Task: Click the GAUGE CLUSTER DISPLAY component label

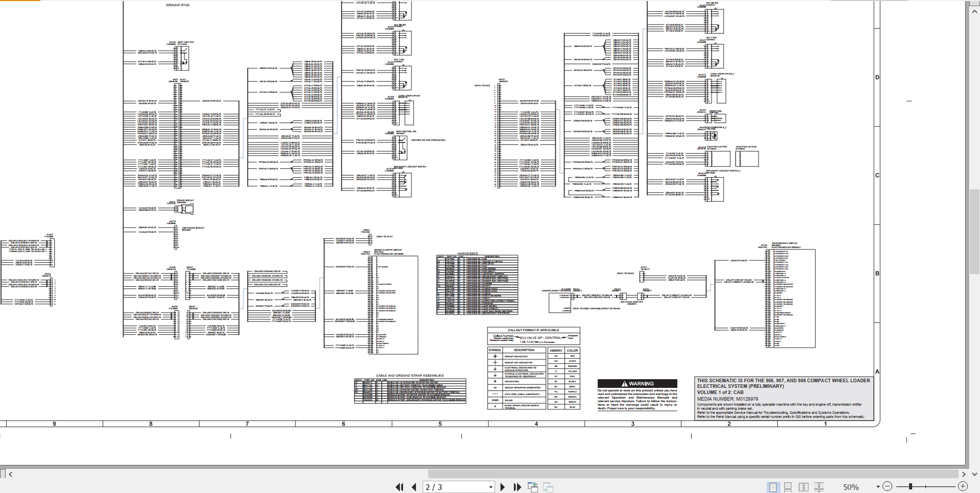Action: pos(388,250)
